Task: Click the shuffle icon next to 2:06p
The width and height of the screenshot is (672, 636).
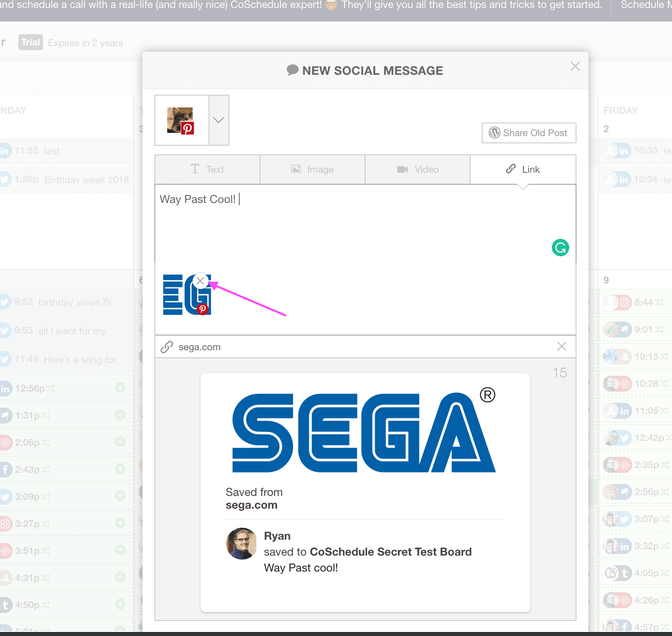Action: click(45, 443)
